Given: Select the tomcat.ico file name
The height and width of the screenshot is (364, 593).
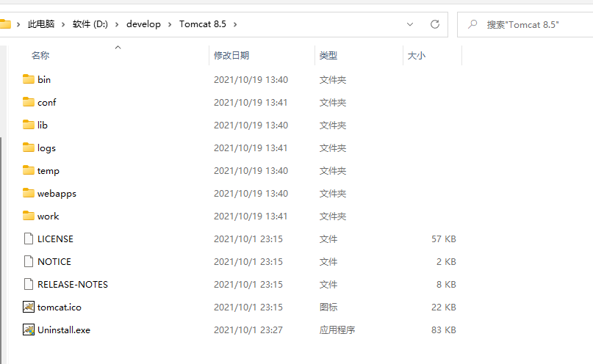Looking at the screenshot, I should (x=60, y=307).
